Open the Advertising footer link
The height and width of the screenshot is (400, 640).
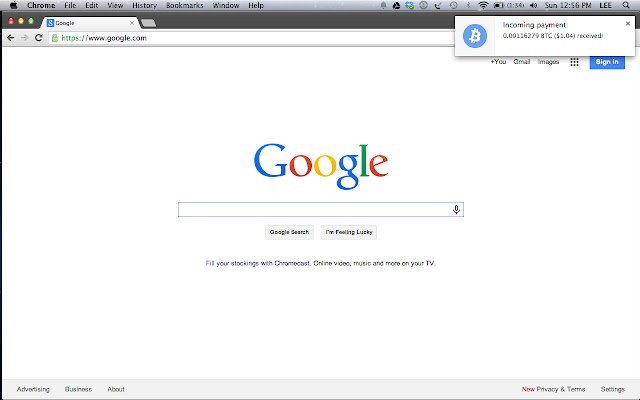click(33, 389)
